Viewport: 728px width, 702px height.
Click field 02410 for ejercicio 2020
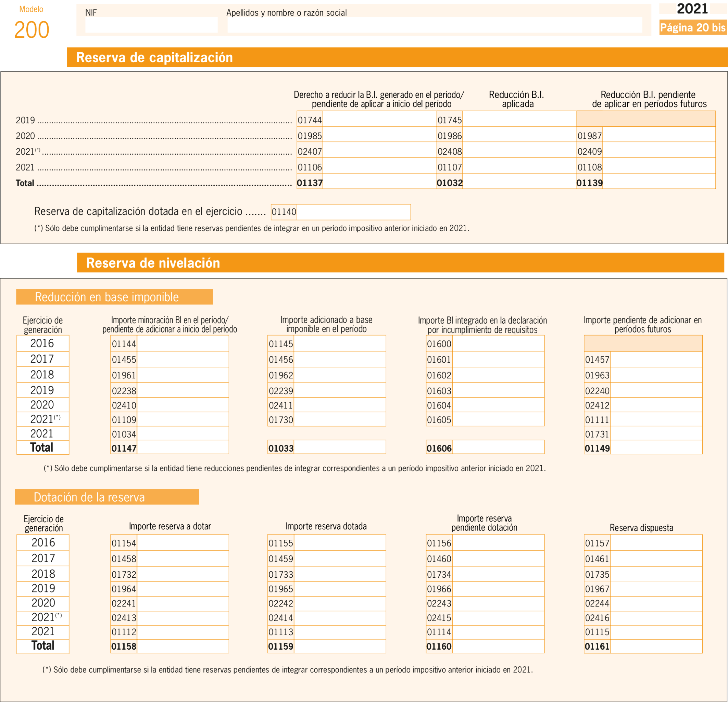point(183,405)
